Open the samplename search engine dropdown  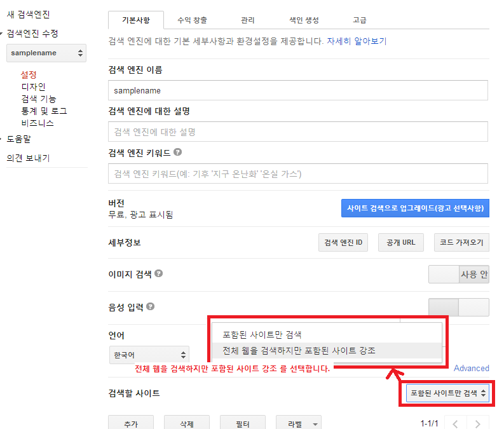[x=46, y=53]
